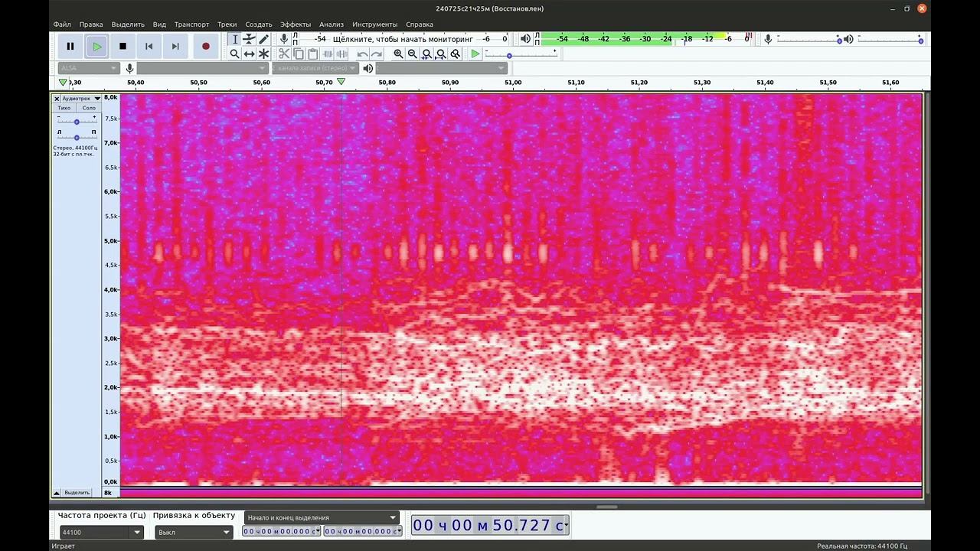Skip to start of the track
Screen dimensions: 980x551
[x=149, y=46]
